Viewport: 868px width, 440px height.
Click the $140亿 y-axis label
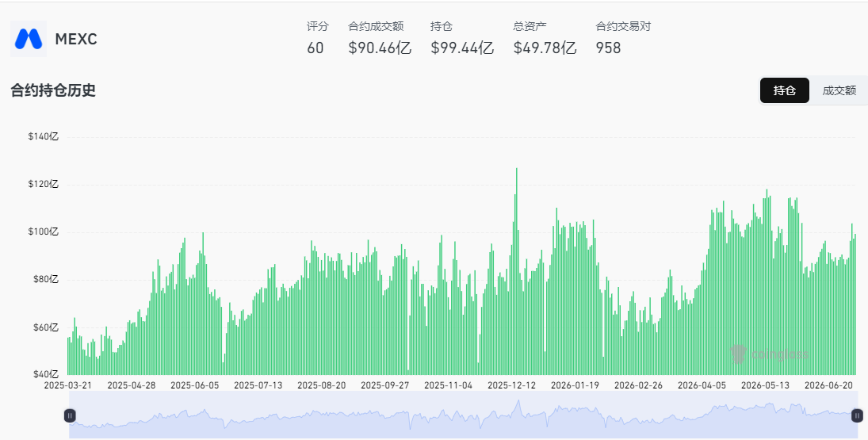[43, 136]
